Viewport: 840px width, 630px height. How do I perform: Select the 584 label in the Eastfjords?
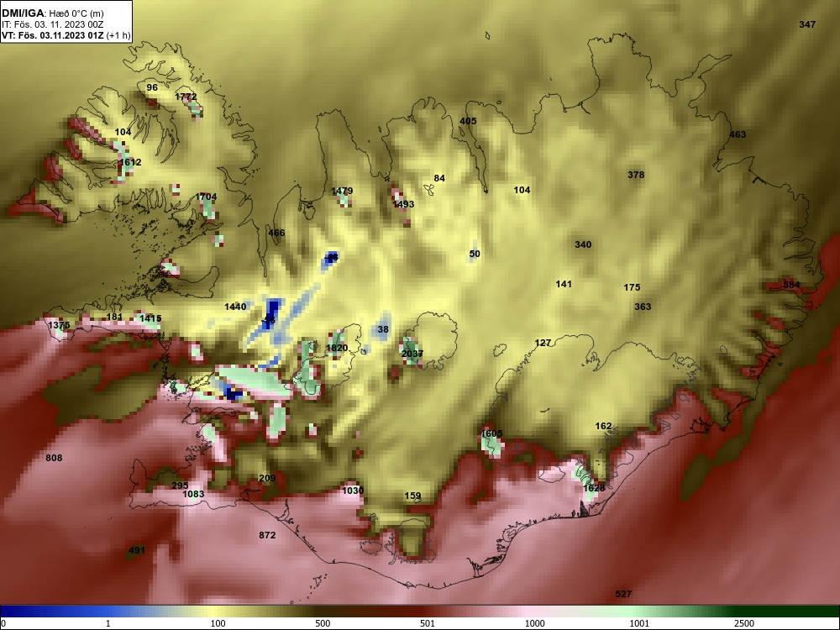[791, 285]
